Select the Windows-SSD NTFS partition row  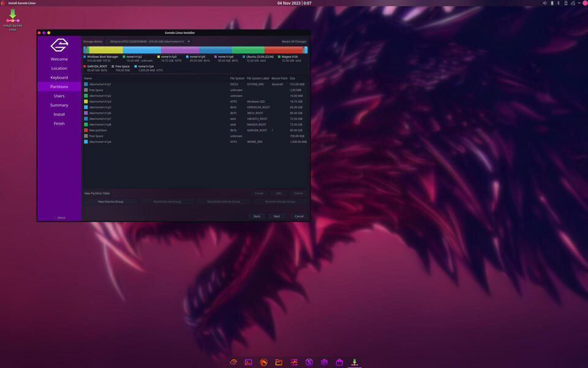pyautogui.click(x=195, y=102)
